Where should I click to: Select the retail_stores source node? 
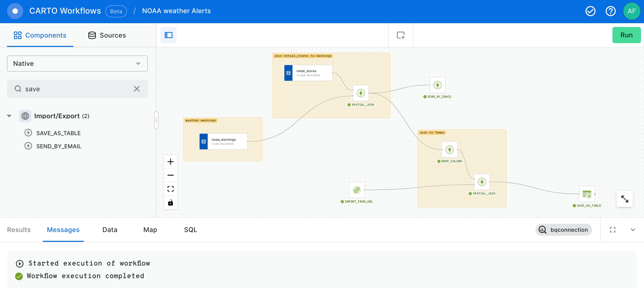308,73
